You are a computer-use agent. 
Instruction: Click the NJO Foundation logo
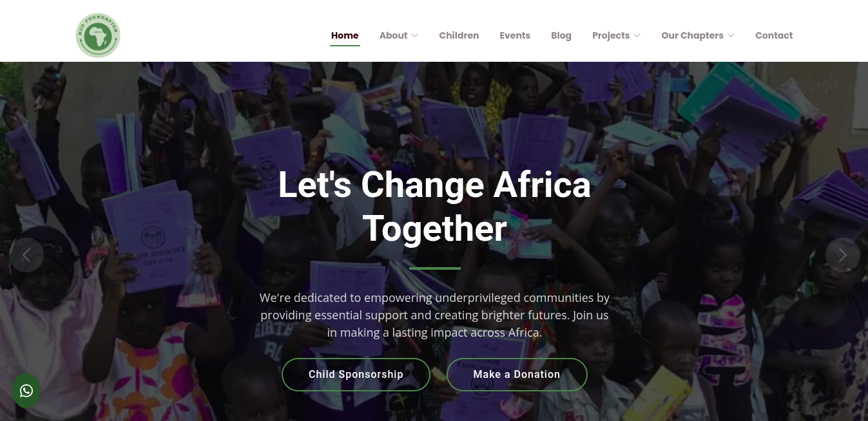coord(98,35)
